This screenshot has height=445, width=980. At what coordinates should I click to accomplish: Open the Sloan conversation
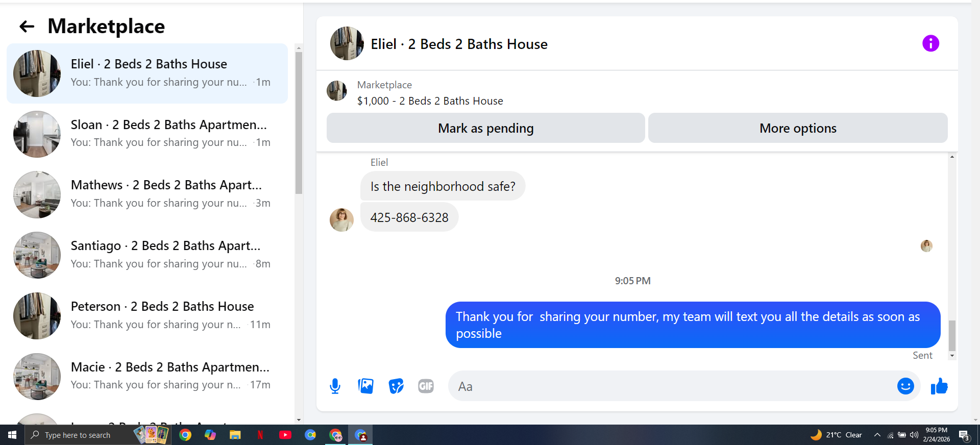(x=147, y=134)
